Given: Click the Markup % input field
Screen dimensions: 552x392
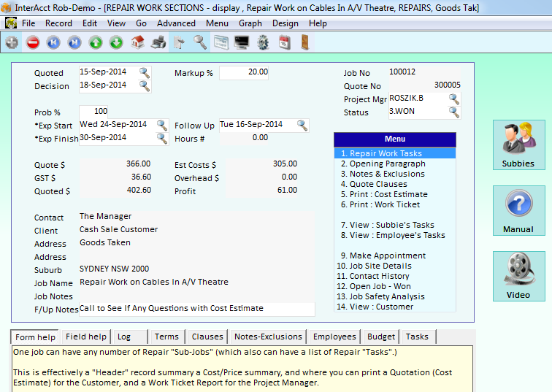Looking at the screenshot, I should (244, 72).
